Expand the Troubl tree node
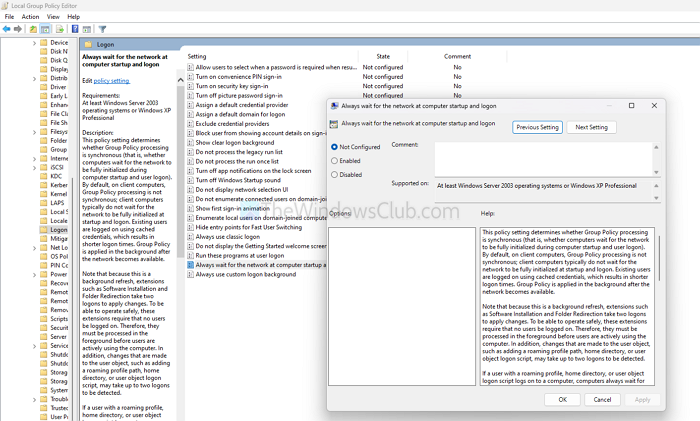The width and height of the screenshot is (700, 421). (34, 400)
